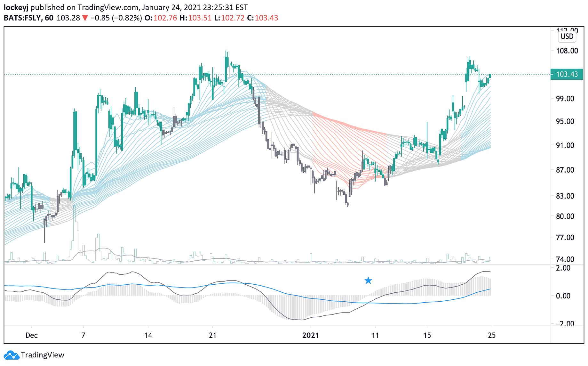588x366 pixels.
Task: Click the low value L:102.72
Action: point(229,18)
